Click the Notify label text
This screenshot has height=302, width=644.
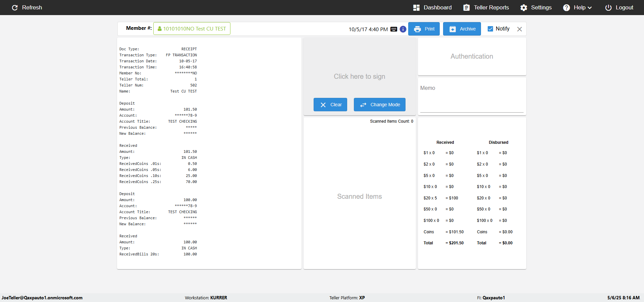click(x=502, y=29)
